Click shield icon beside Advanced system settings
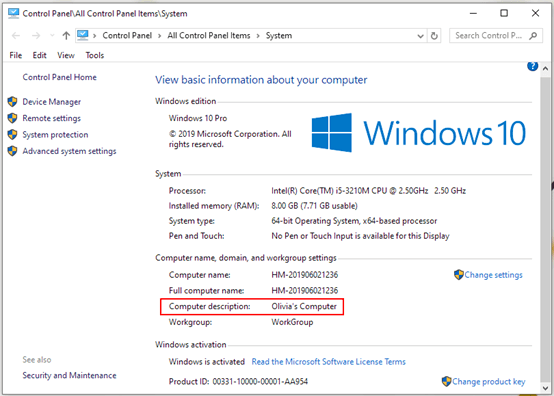554x396 pixels. coord(12,151)
